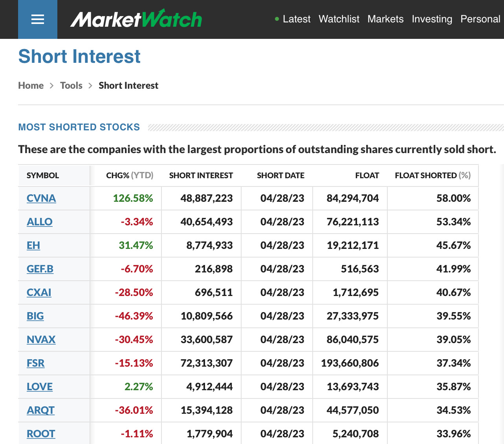Open the NVAX stock link

pos(41,340)
